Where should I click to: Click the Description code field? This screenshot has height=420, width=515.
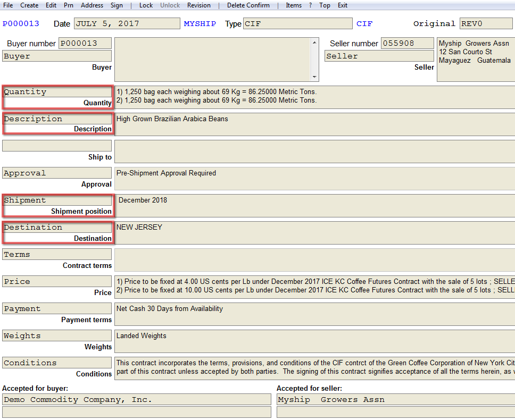57,119
